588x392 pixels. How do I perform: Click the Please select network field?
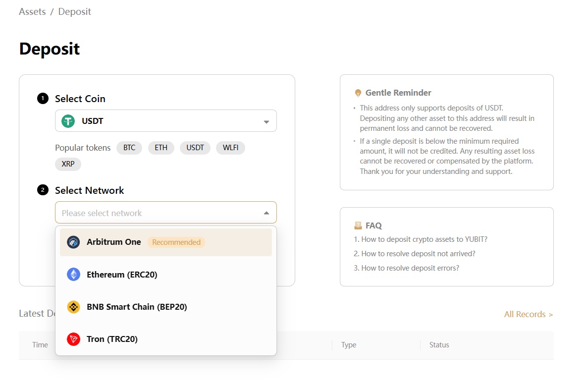(166, 213)
